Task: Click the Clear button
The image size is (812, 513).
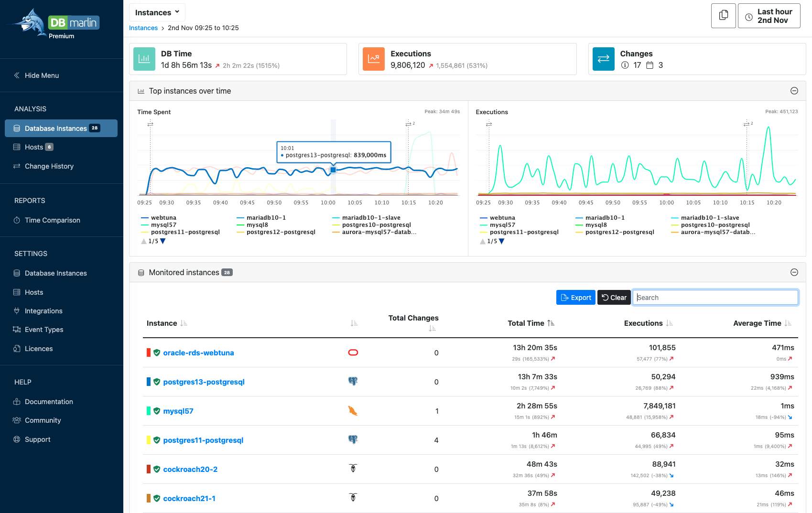Action: [x=614, y=297]
